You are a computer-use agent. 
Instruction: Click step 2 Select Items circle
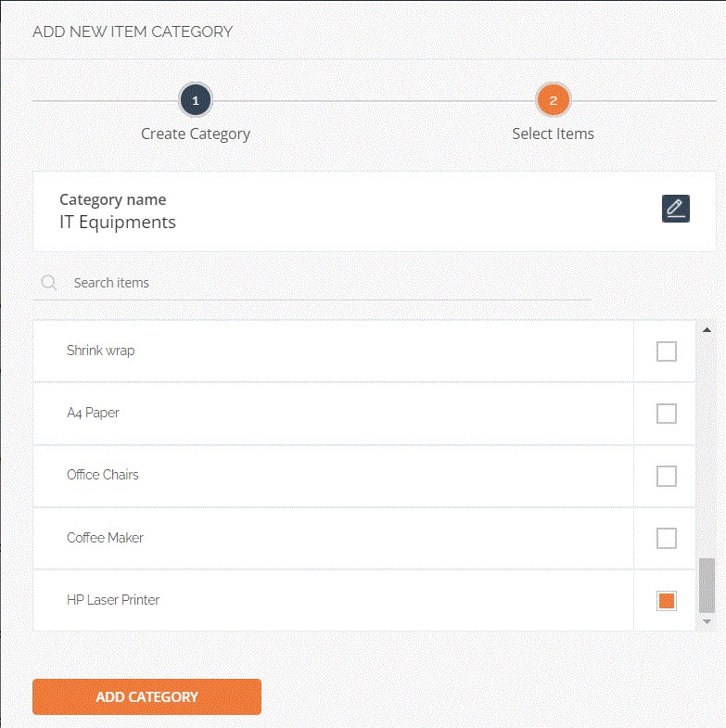[554, 100]
